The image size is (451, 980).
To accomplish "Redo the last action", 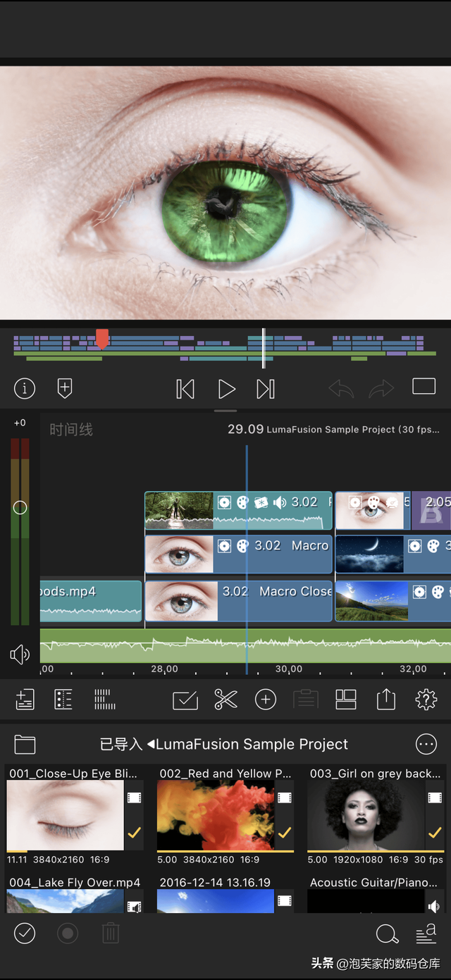I will (381, 388).
